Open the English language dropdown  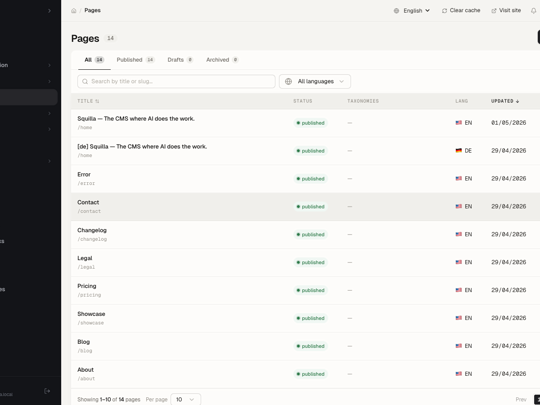(x=412, y=11)
